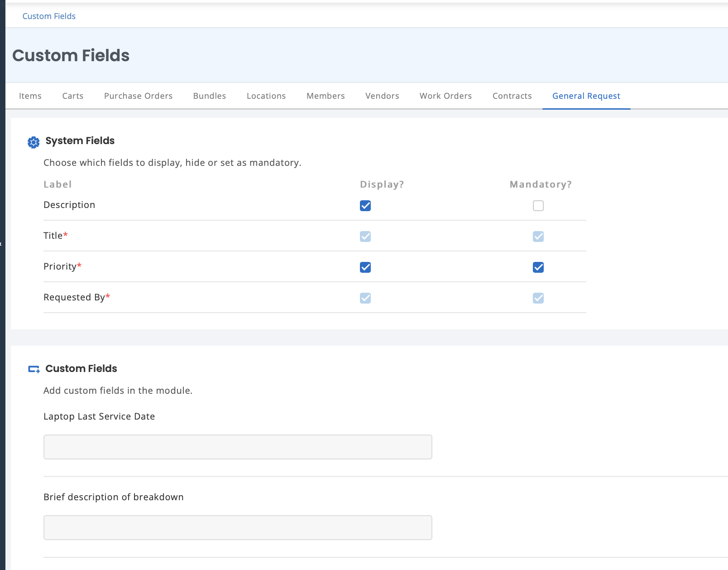Click the Custom Fields add-field icon
The image size is (728, 570).
[x=34, y=369]
